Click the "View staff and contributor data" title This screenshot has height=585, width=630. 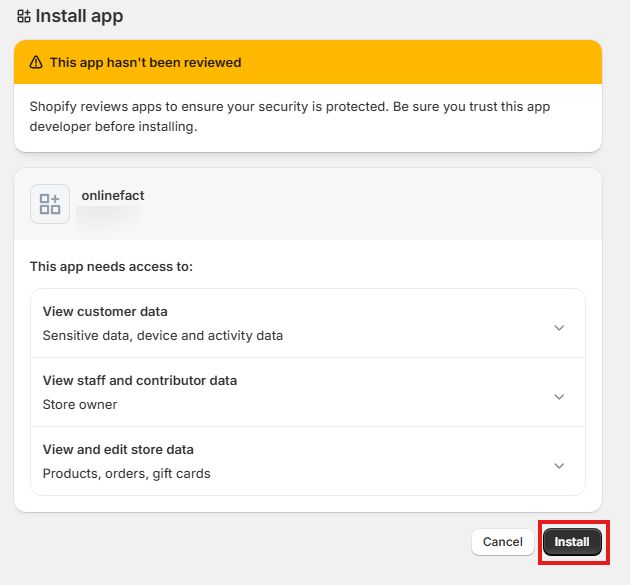pos(140,380)
